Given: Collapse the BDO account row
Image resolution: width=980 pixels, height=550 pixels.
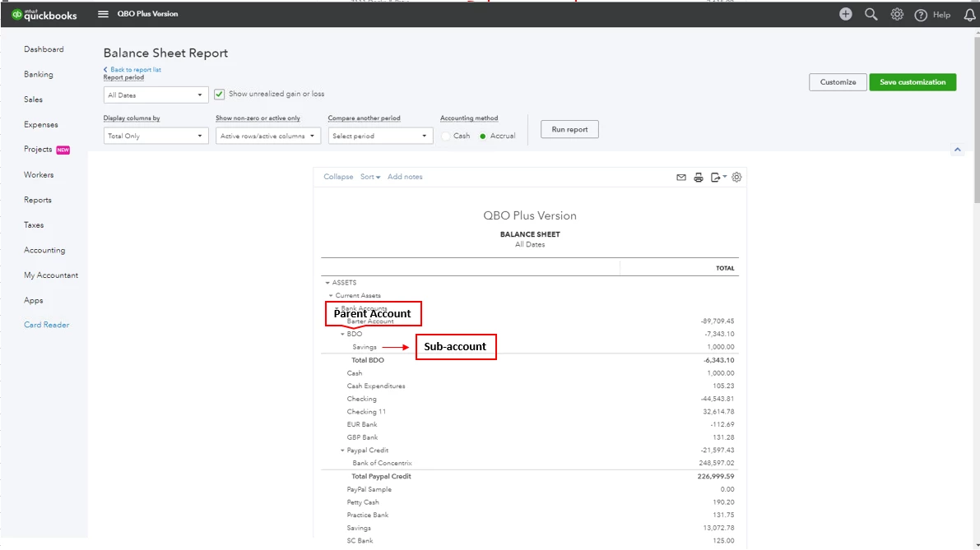Looking at the screenshot, I should click(x=342, y=334).
